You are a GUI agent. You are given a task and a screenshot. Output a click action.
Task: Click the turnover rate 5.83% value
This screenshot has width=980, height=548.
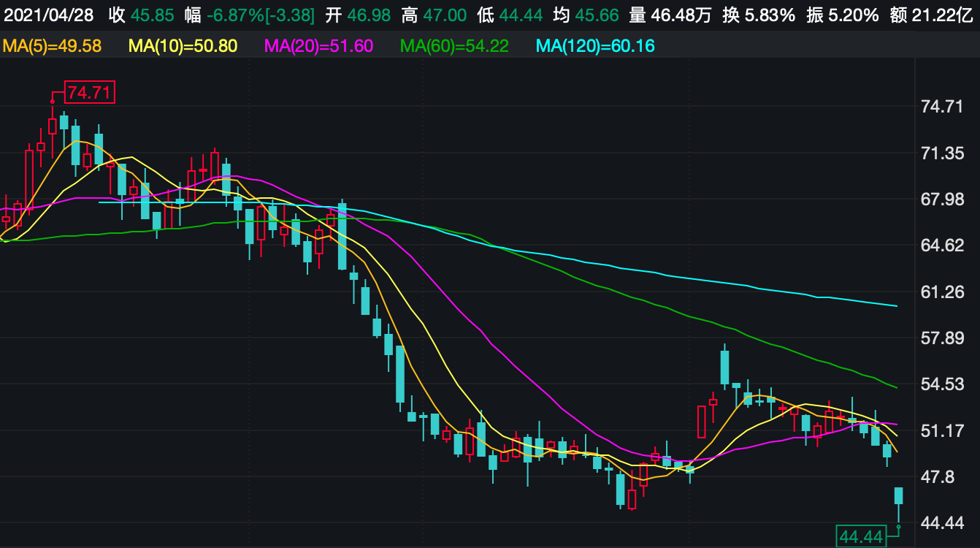tap(770, 15)
